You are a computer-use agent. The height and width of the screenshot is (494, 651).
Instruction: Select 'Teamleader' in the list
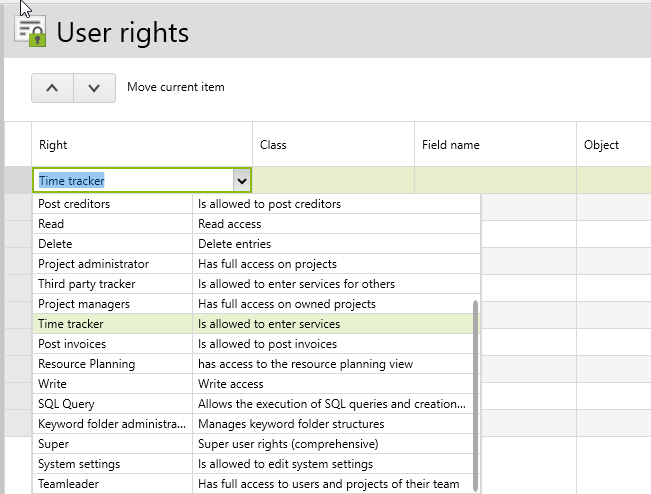tap(68, 484)
